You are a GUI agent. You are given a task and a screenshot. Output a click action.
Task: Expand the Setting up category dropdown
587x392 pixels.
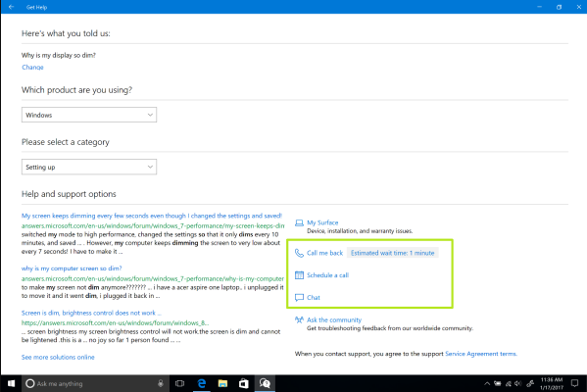coord(89,167)
